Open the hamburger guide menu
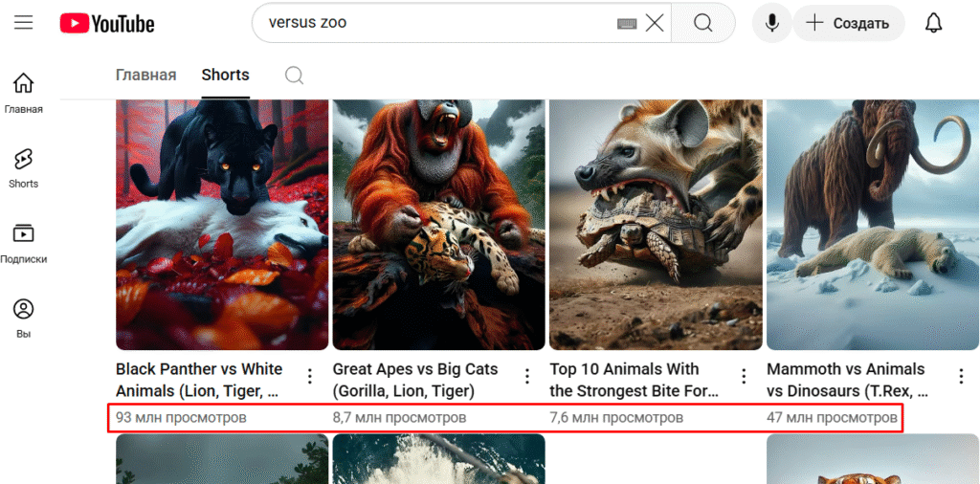The image size is (980, 484). click(24, 24)
